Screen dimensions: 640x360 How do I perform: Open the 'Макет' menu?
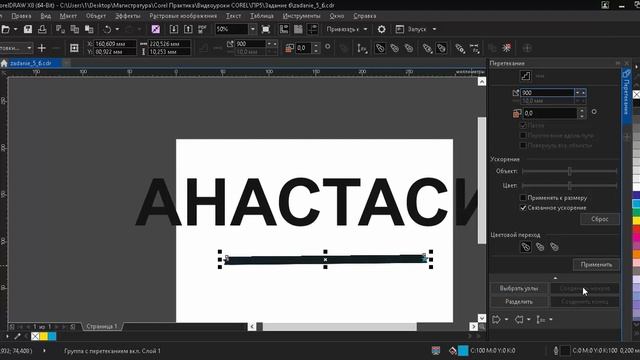point(68,16)
